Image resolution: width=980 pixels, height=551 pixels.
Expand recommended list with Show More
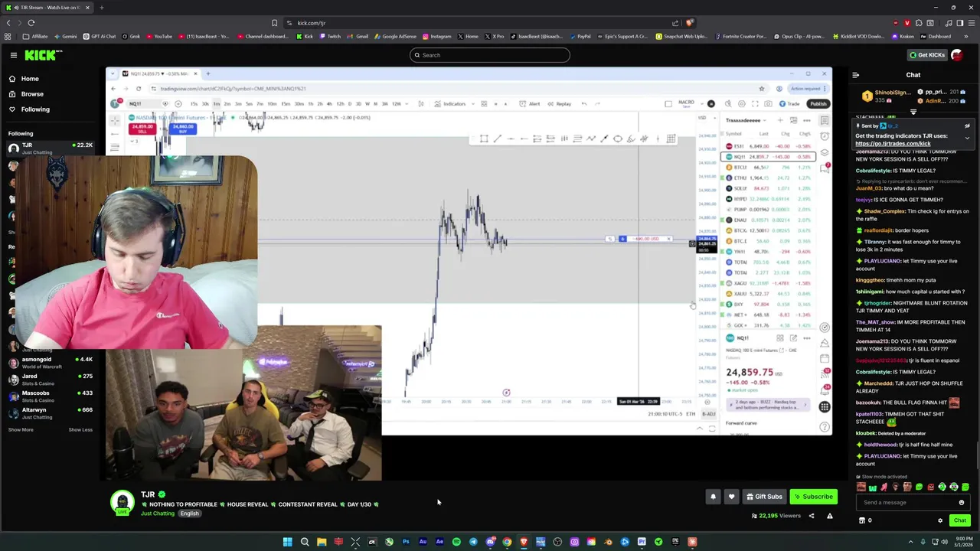(21, 429)
